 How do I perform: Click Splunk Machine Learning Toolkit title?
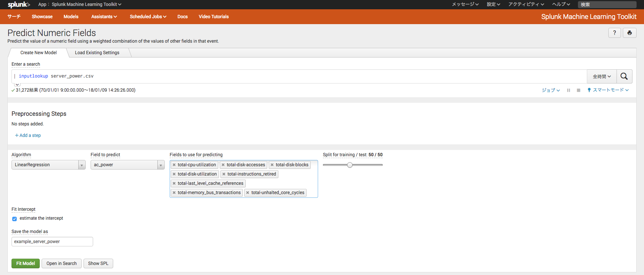pos(589,17)
